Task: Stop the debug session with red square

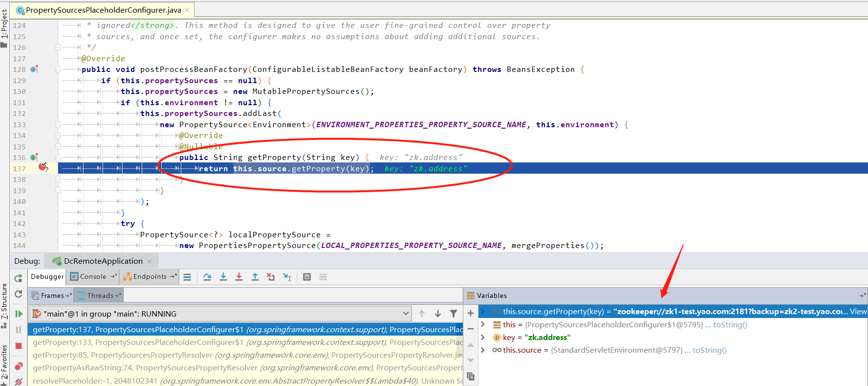Action: (19, 346)
